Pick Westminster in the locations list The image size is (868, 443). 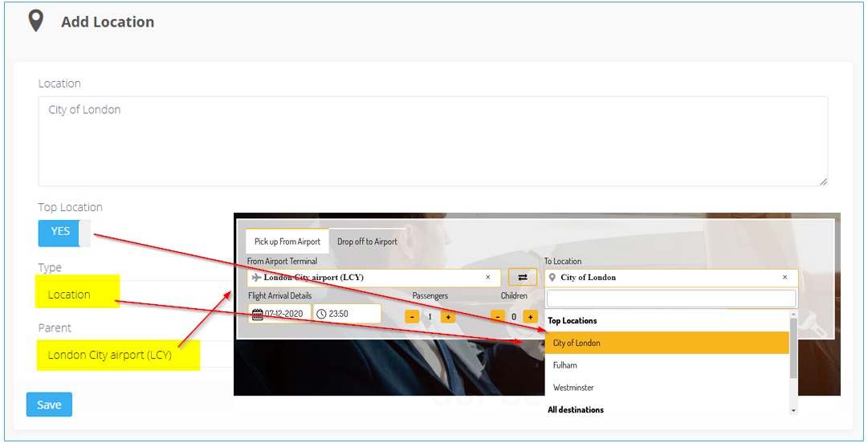[x=573, y=388]
